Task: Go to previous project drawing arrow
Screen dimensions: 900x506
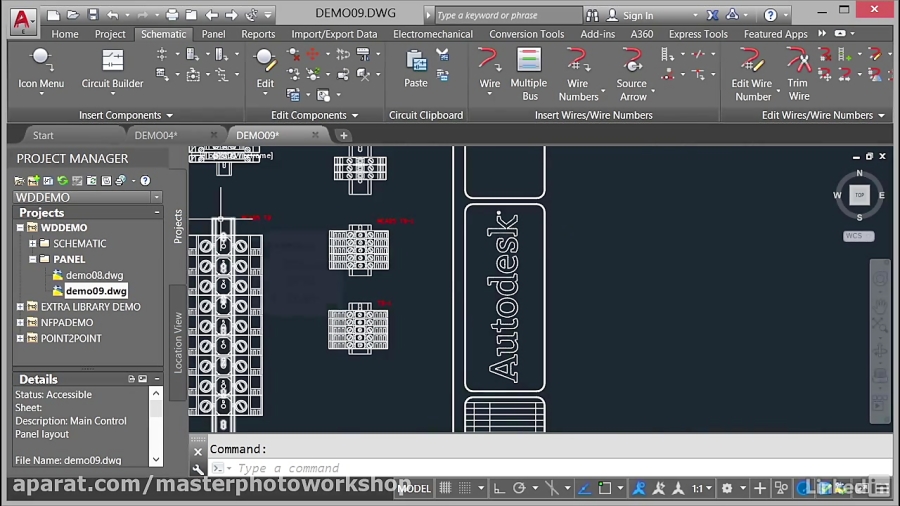Action: (x=212, y=15)
